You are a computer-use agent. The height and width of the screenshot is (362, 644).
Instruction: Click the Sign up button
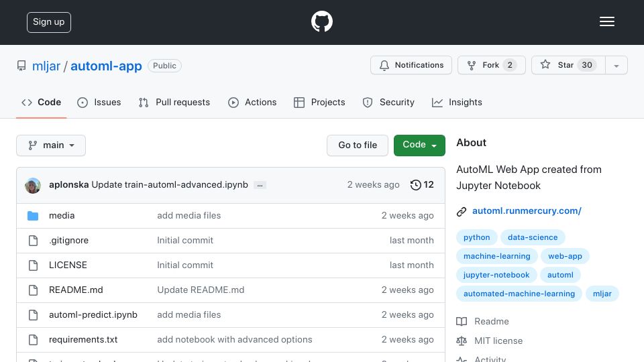(x=49, y=22)
